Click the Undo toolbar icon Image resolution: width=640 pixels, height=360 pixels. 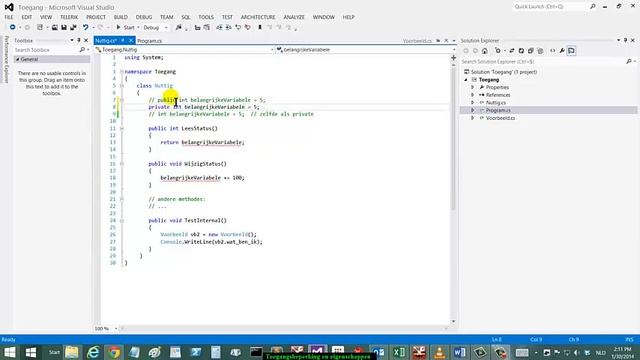click(x=85, y=27)
